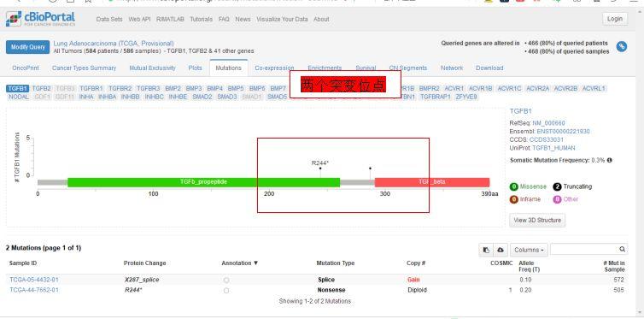
Task: Open the Columns dropdown
Action: [529, 250]
